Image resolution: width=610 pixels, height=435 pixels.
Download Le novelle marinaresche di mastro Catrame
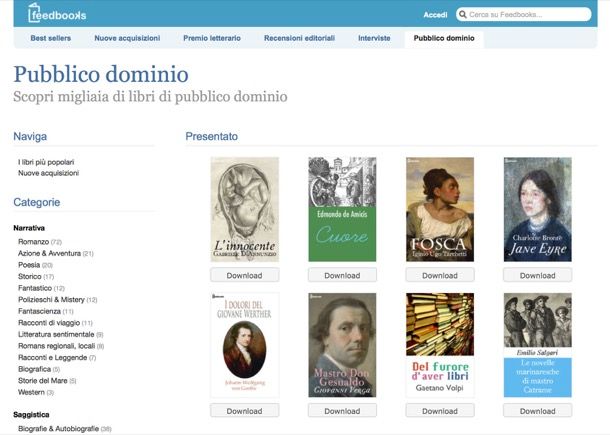(x=538, y=410)
